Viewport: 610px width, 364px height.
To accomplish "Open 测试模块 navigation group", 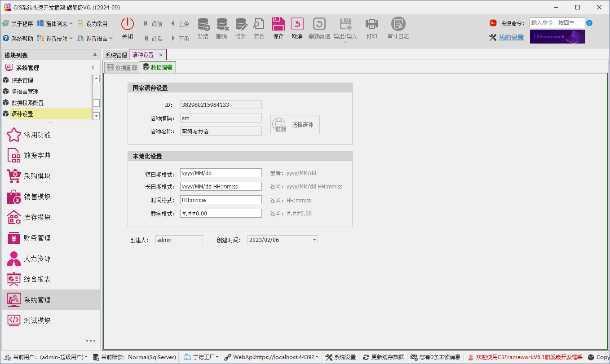I will (51, 320).
